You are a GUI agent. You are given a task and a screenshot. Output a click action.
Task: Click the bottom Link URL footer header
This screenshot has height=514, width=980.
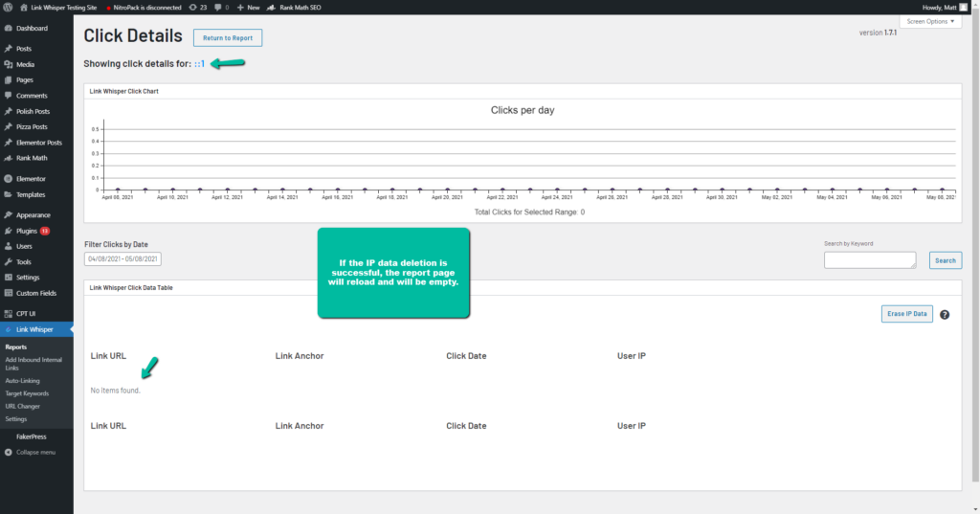pyautogui.click(x=108, y=426)
